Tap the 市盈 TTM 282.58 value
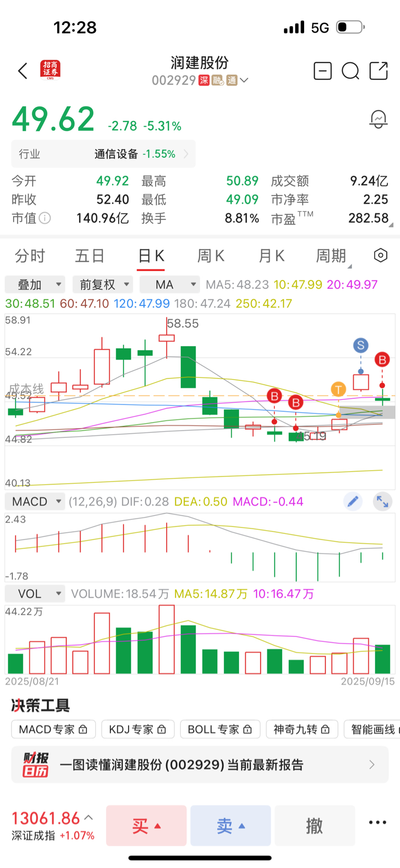Image resolution: width=400 pixels, height=868 pixels. pyautogui.click(x=368, y=218)
